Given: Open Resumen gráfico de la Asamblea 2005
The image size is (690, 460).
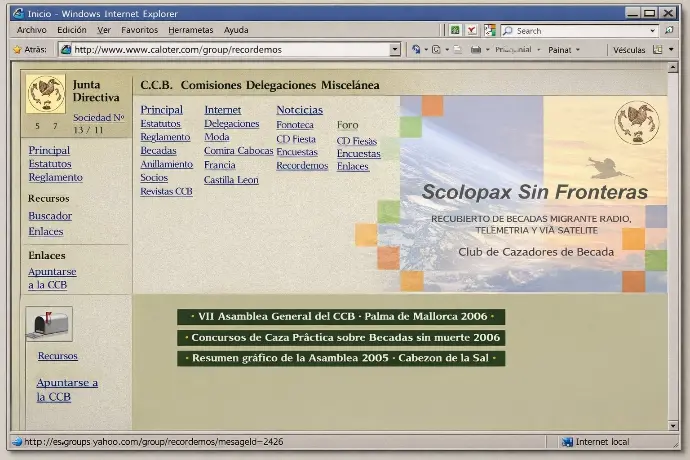Looking at the screenshot, I should click(341, 358).
